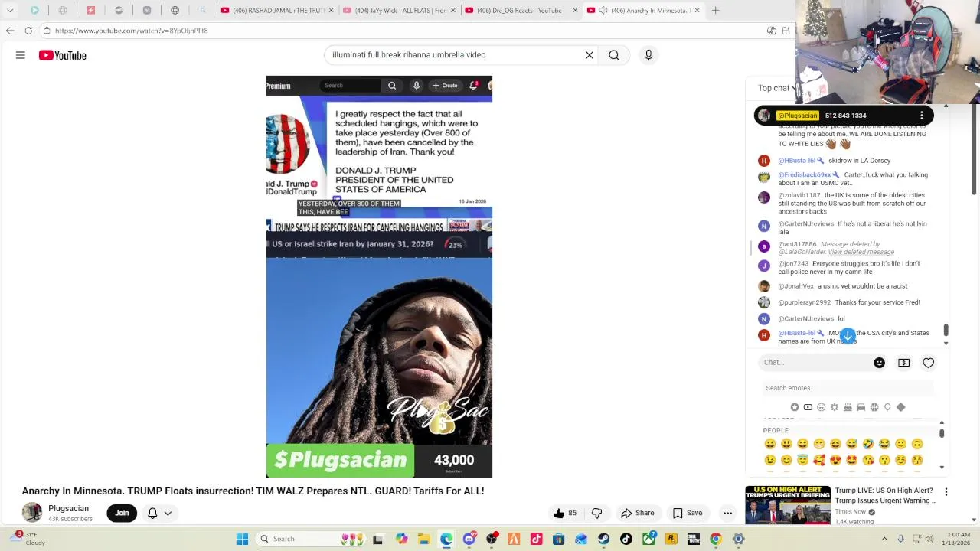Open Super Chat dollar icon
This screenshot has width=980, height=551.
point(904,363)
